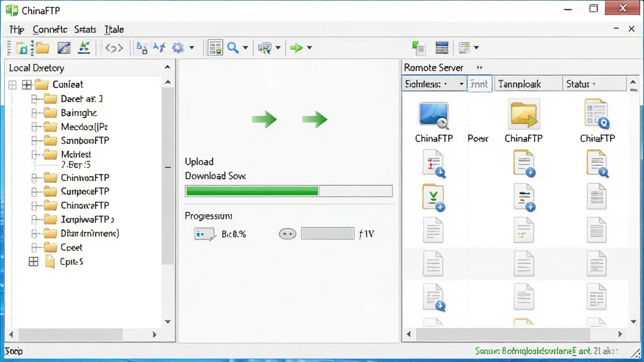Open the gear icon dropdown arrow
The width and height of the screenshot is (644, 362).
point(192,48)
